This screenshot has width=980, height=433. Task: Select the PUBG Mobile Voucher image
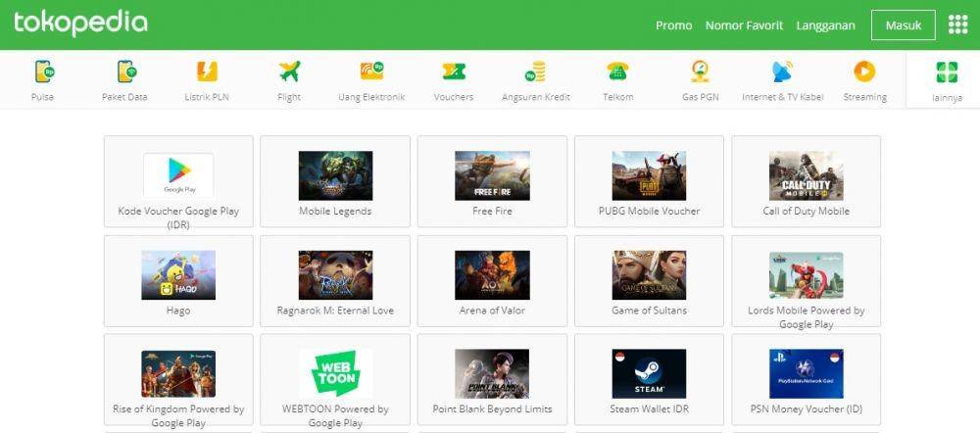(x=649, y=175)
